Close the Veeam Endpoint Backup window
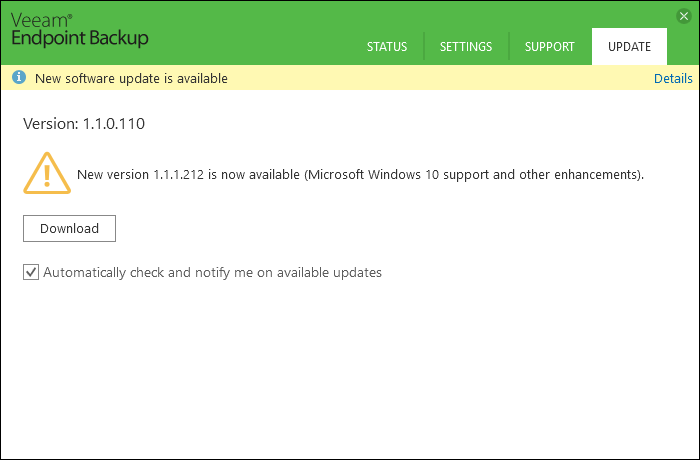This screenshot has height=460, width=700. 683,17
